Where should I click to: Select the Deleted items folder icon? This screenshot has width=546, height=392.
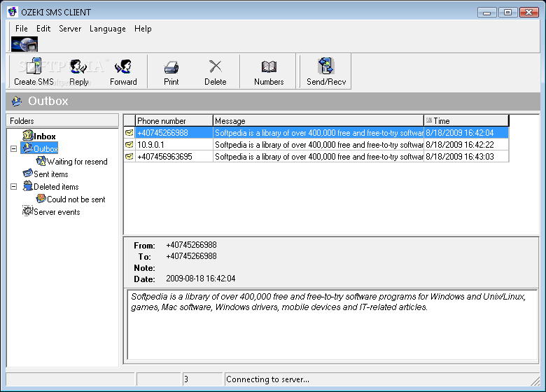click(x=27, y=186)
